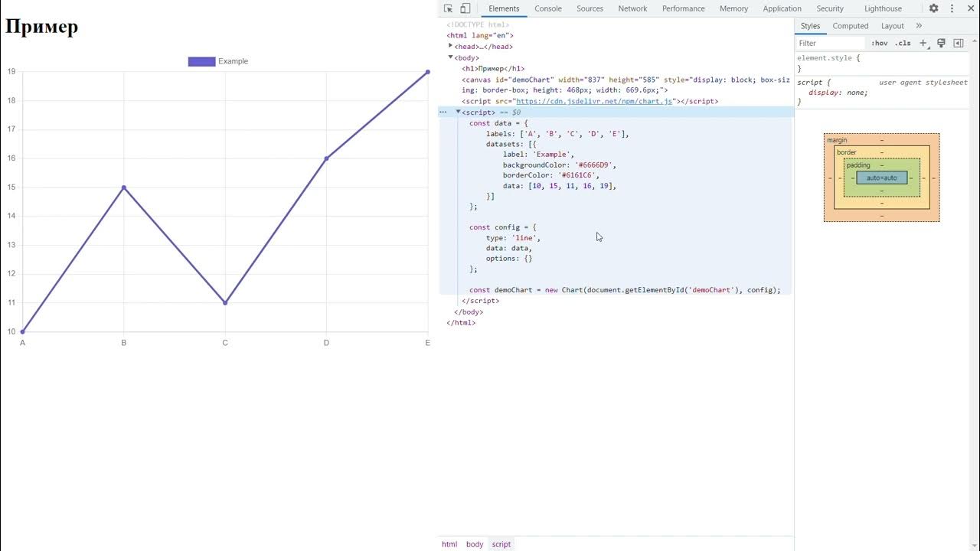This screenshot has height=551, width=980.
Task: Open the Memory tab
Action: [733, 8]
